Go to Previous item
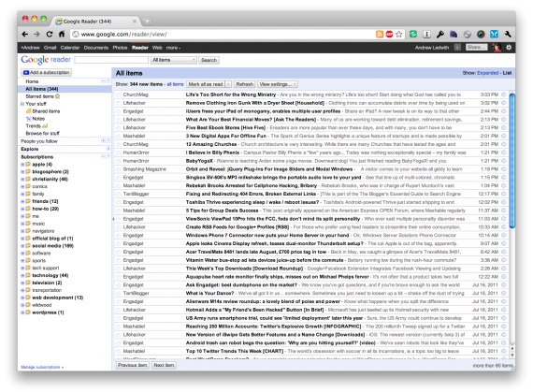 (x=133, y=365)
